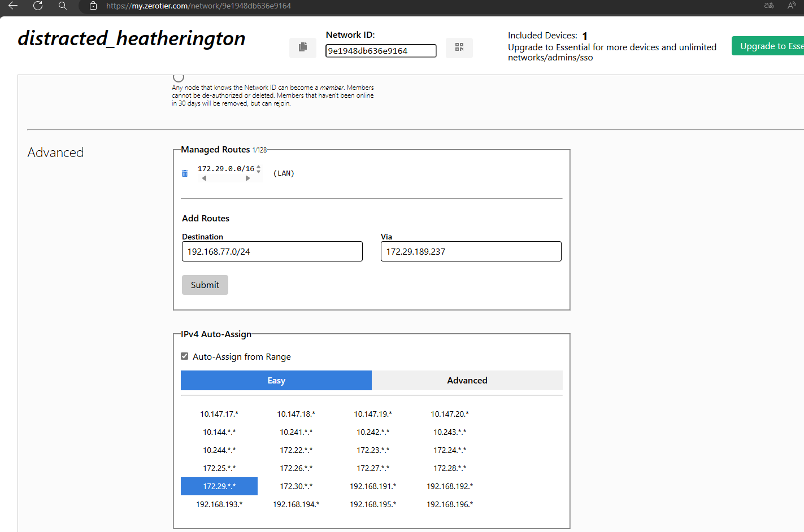Click the Network ID text box
804x532 pixels.
click(x=381, y=51)
